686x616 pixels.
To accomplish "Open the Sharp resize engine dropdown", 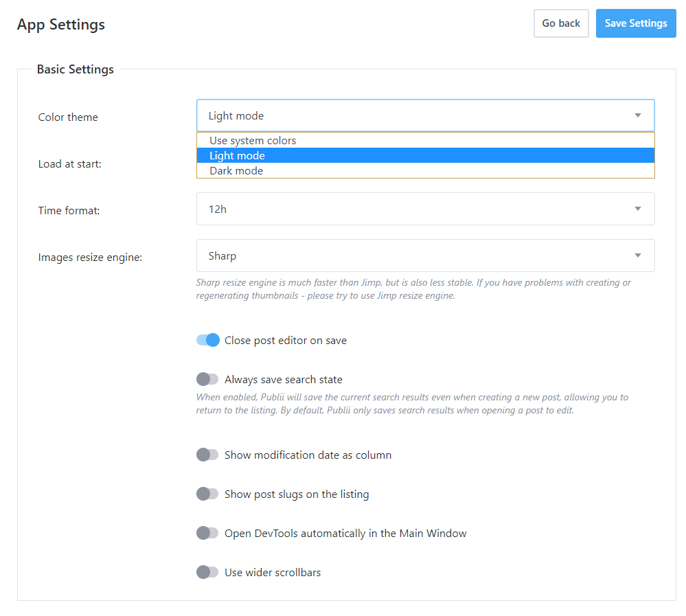I will (425, 255).
